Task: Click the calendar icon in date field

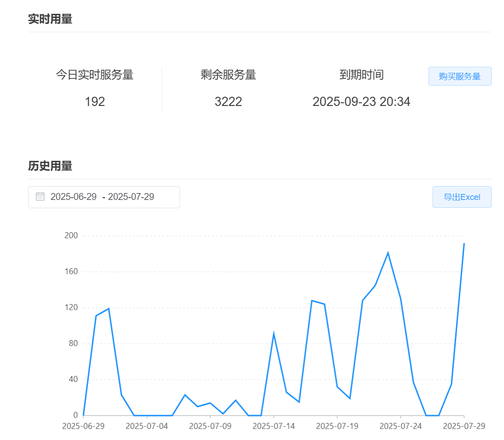Action: pyautogui.click(x=40, y=197)
